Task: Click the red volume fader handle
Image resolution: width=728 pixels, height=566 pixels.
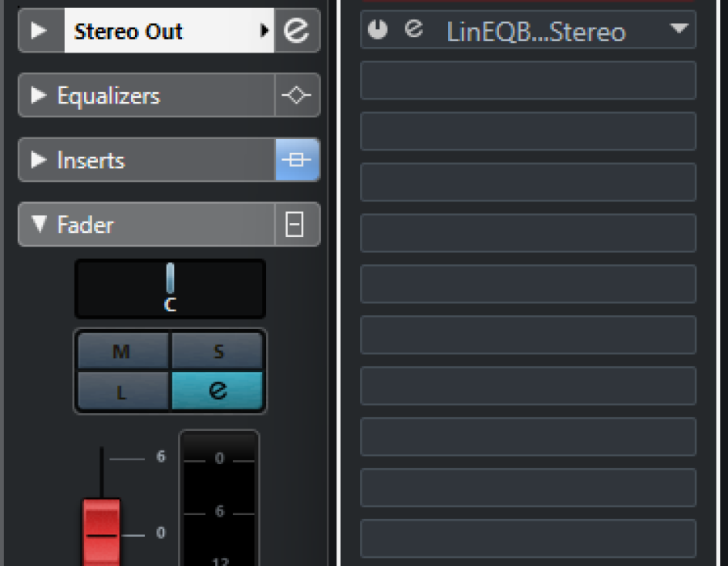Action: click(x=101, y=533)
